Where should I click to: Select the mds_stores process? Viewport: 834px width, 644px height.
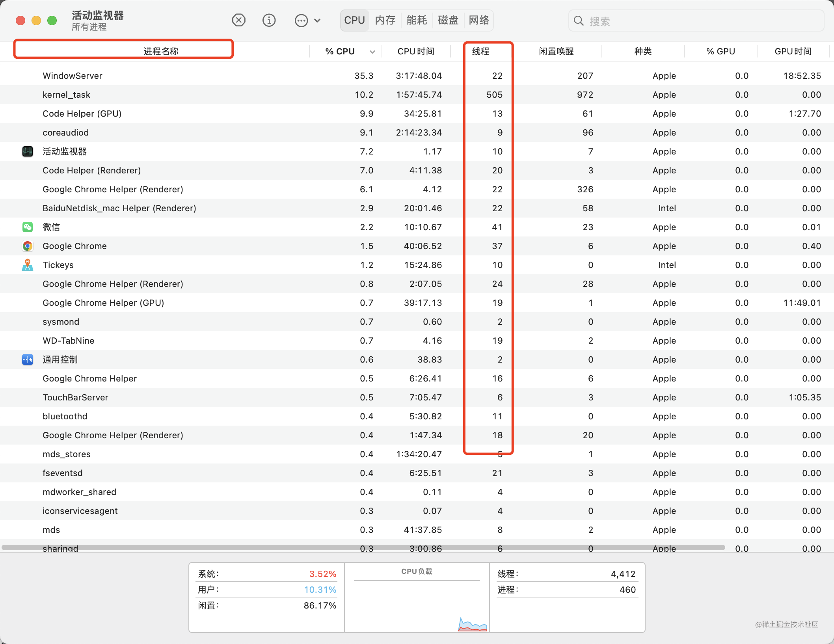[417, 454]
